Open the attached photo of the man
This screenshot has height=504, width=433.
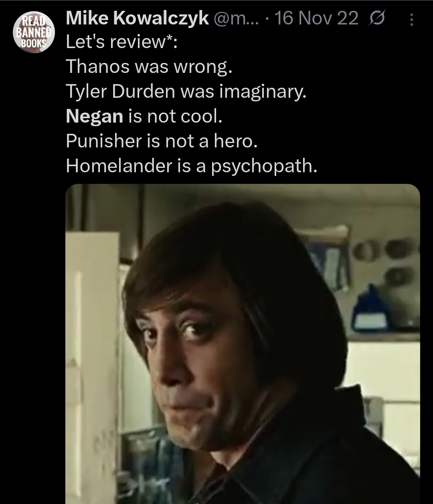(243, 344)
